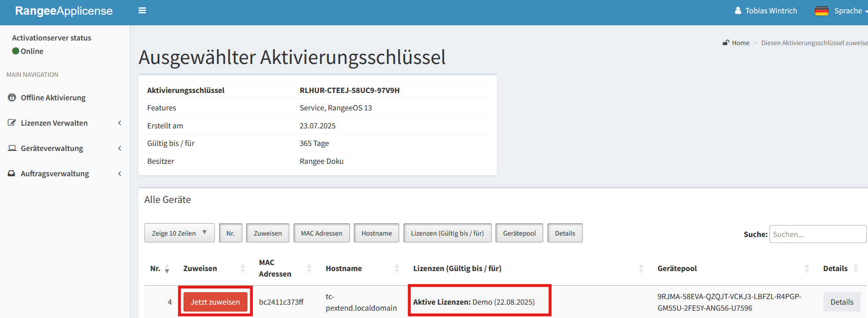Toggle Nr. column visibility button
This screenshot has width=868, height=318.
230,233
